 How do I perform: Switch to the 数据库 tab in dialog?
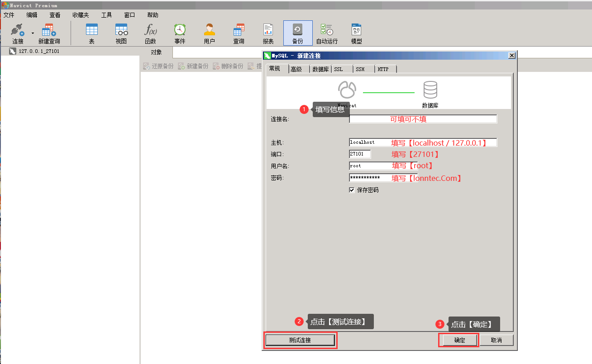[x=320, y=69]
